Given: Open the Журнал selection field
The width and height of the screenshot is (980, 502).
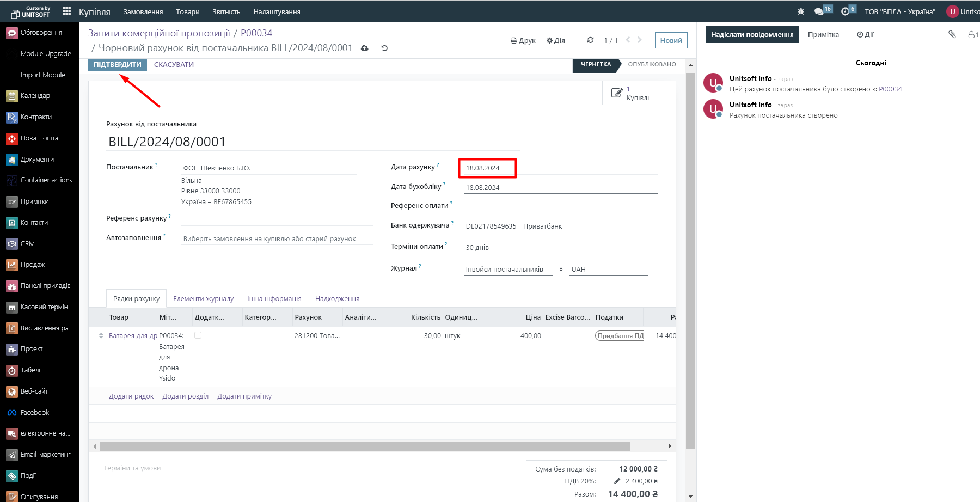Looking at the screenshot, I should (507, 270).
